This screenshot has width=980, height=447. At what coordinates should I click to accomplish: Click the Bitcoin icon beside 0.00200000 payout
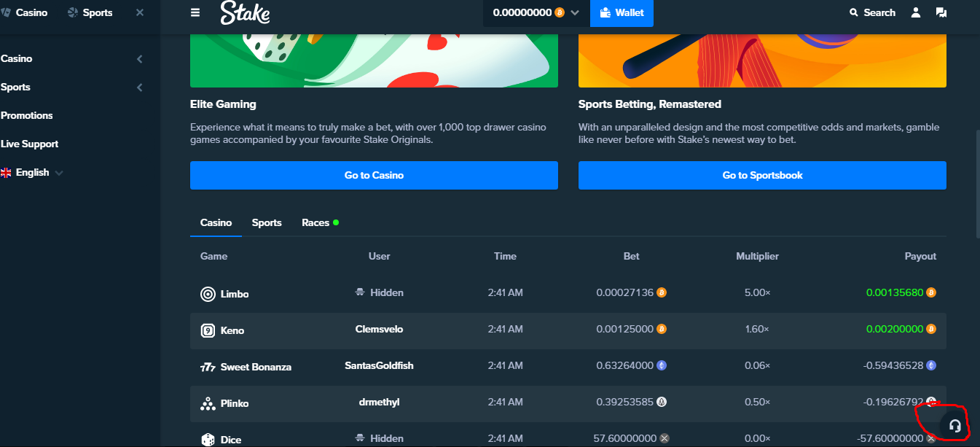(931, 329)
